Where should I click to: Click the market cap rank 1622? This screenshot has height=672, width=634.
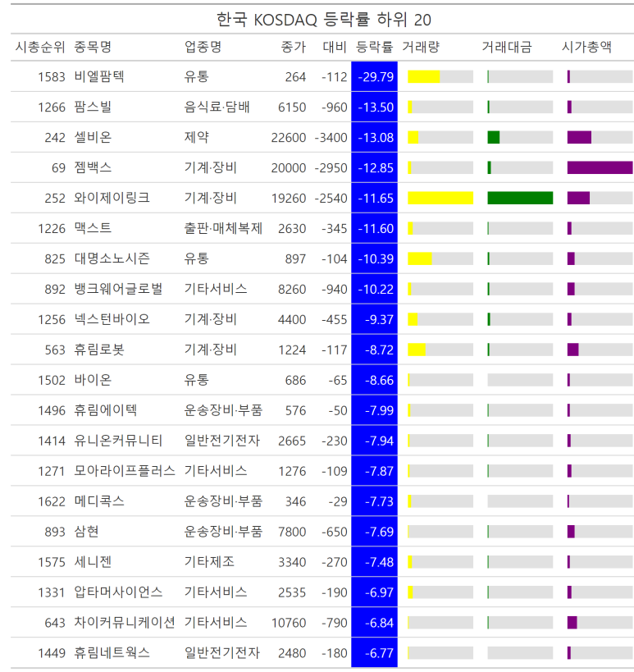point(52,502)
